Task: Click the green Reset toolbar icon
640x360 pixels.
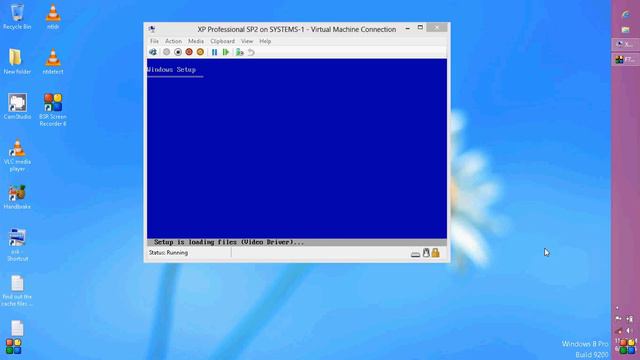Action: (x=226, y=52)
